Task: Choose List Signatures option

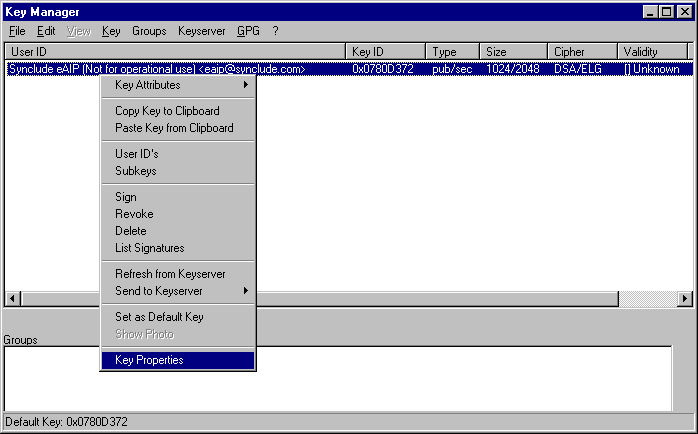Action: (150, 248)
